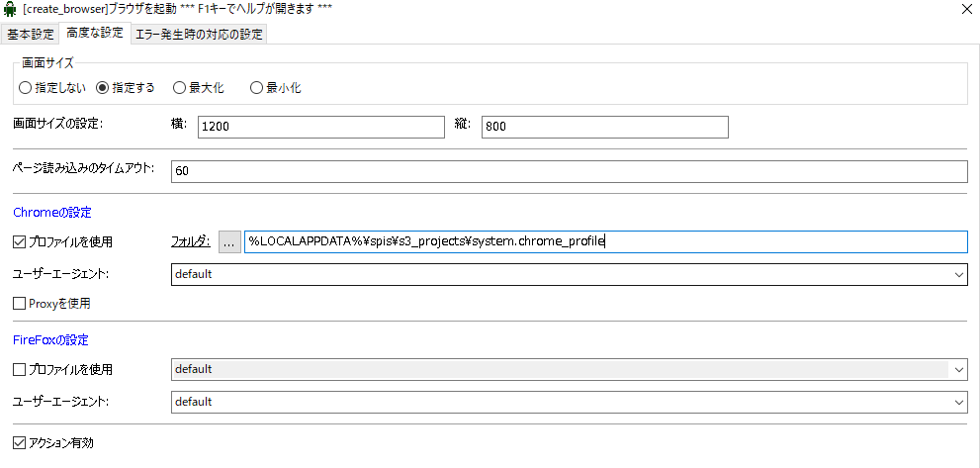Open the エラー発生時の対応の設定 tab

pos(198,35)
